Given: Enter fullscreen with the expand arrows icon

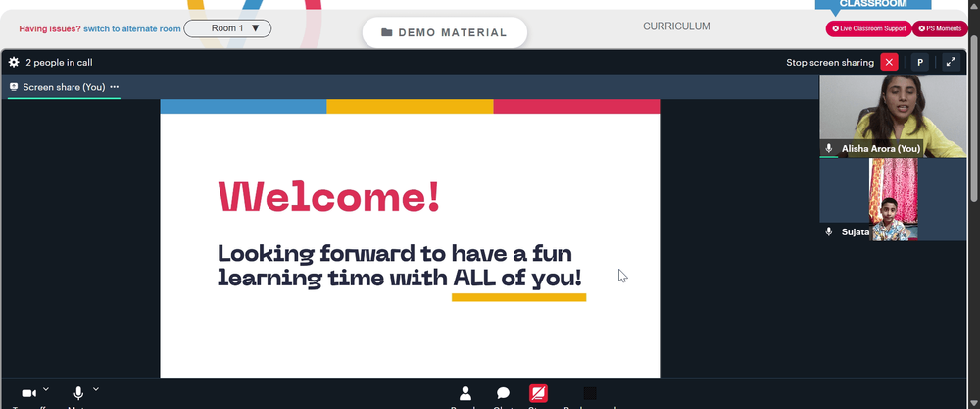Looking at the screenshot, I should (x=951, y=62).
